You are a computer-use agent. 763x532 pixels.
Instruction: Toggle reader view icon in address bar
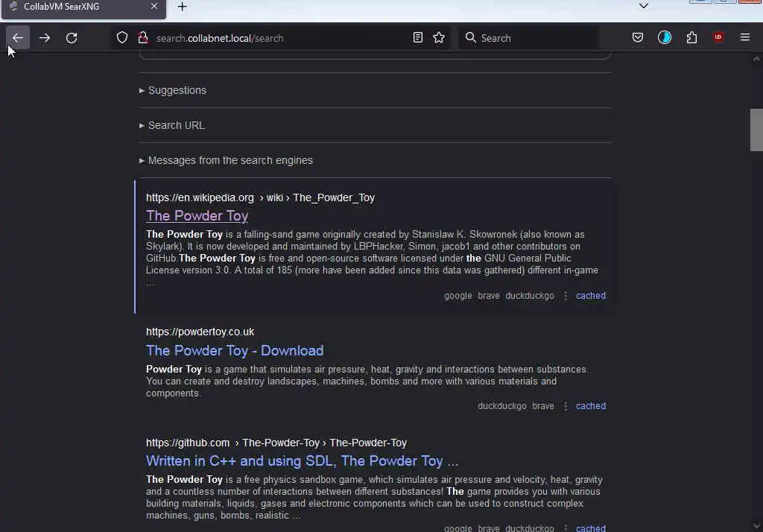(x=417, y=37)
